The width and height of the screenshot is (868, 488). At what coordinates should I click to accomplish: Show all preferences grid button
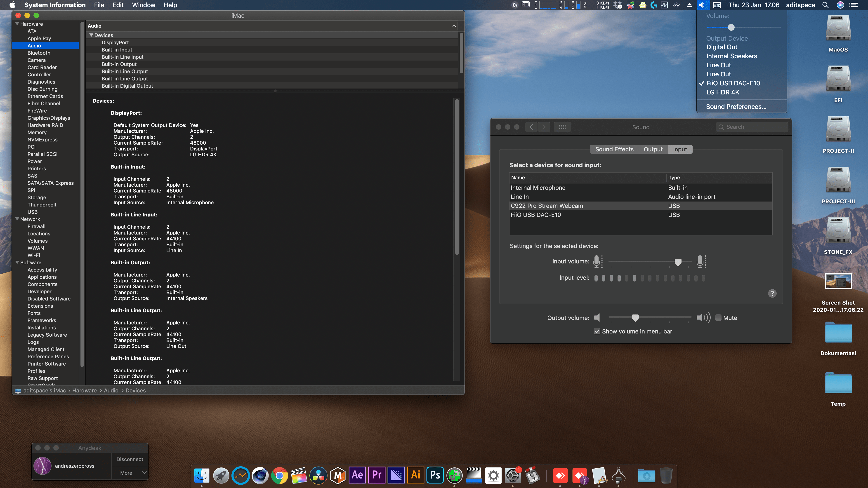pyautogui.click(x=562, y=127)
